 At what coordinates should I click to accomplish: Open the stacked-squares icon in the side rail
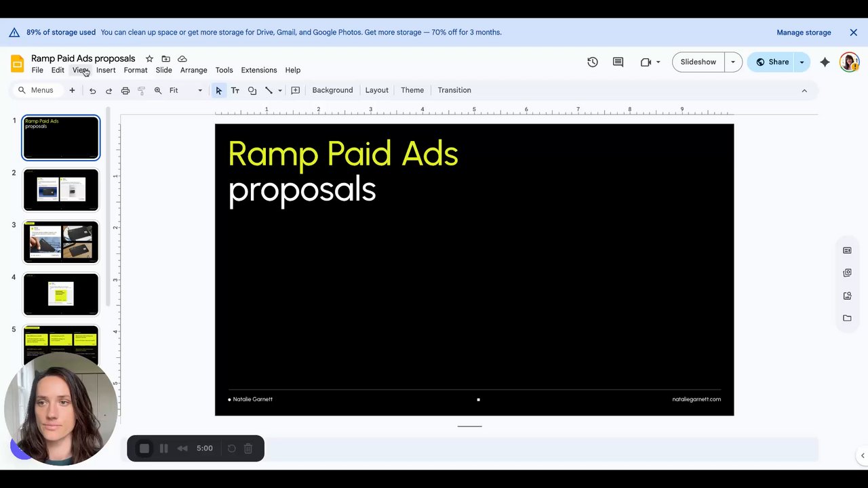pos(847,272)
